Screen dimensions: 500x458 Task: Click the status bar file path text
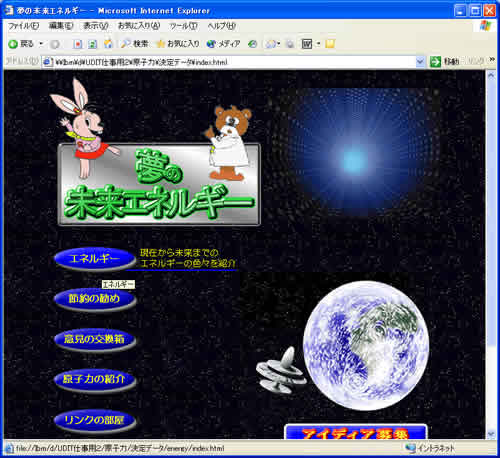tap(120, 448)
